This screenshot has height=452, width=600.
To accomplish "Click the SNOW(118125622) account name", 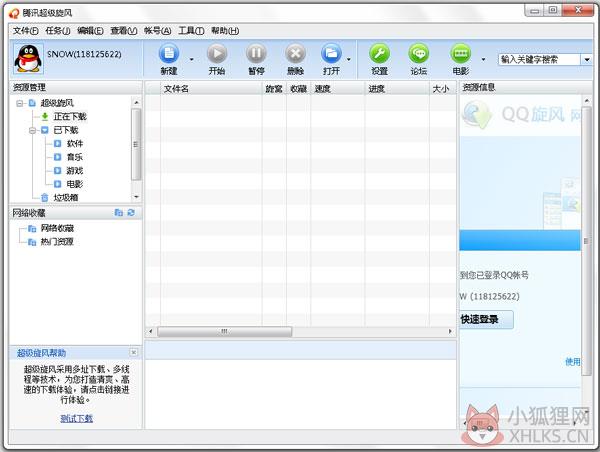I will point(84,54).
